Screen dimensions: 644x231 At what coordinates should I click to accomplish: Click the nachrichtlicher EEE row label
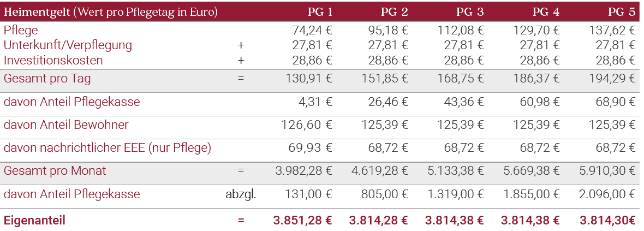point(108,148)
